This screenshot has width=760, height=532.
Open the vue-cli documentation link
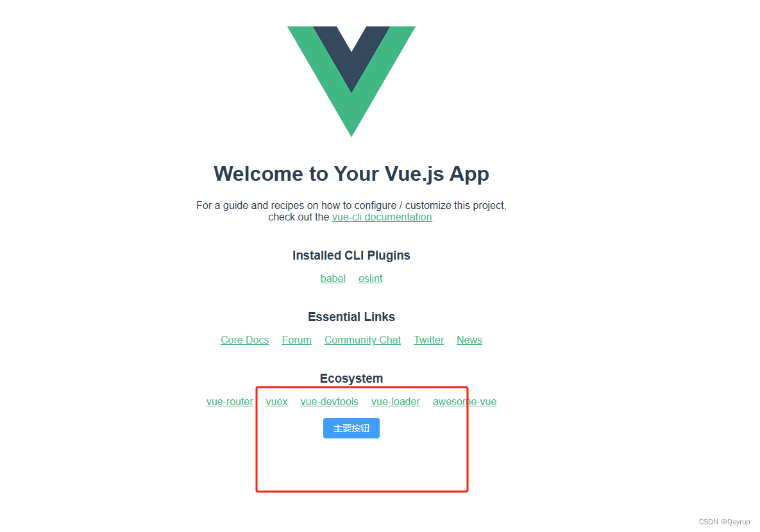click(x=382, y=217)
